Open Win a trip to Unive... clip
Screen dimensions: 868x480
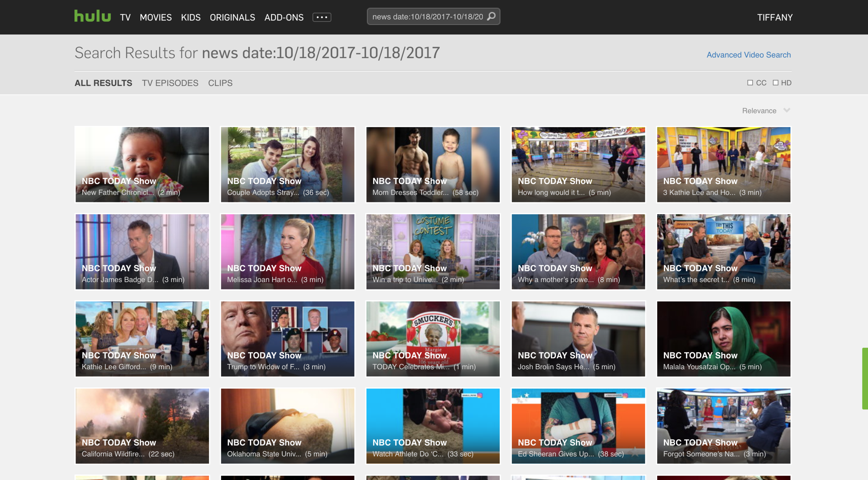[x=433, y=251]
